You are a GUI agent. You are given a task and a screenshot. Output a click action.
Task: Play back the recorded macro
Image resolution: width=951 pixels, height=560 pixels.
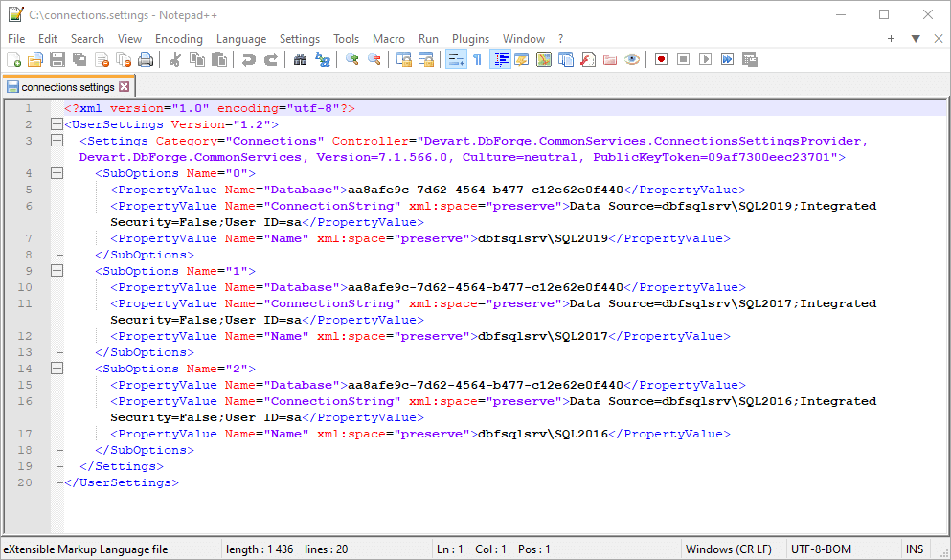pos(706,59)
